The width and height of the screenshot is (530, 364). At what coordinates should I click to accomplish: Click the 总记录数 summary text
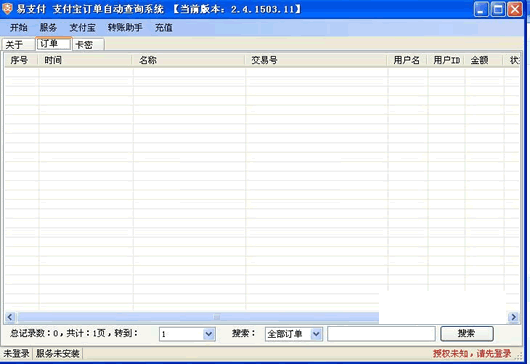(74, 333)
